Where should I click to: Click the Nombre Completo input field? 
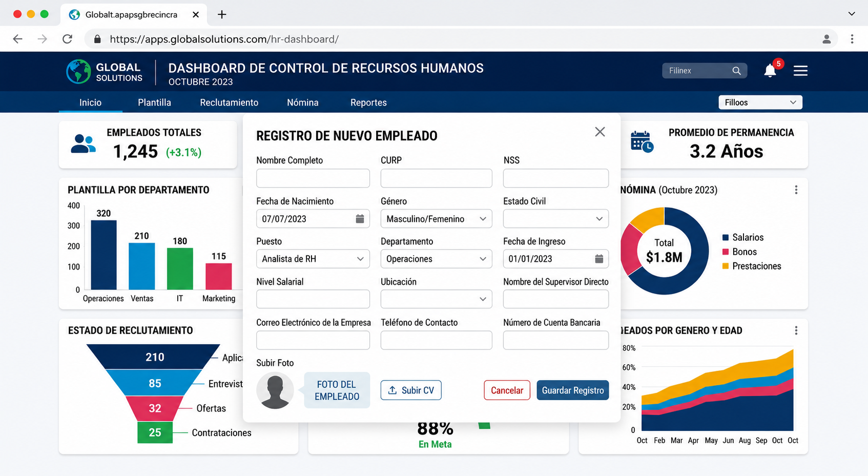(x=313, y=178)
